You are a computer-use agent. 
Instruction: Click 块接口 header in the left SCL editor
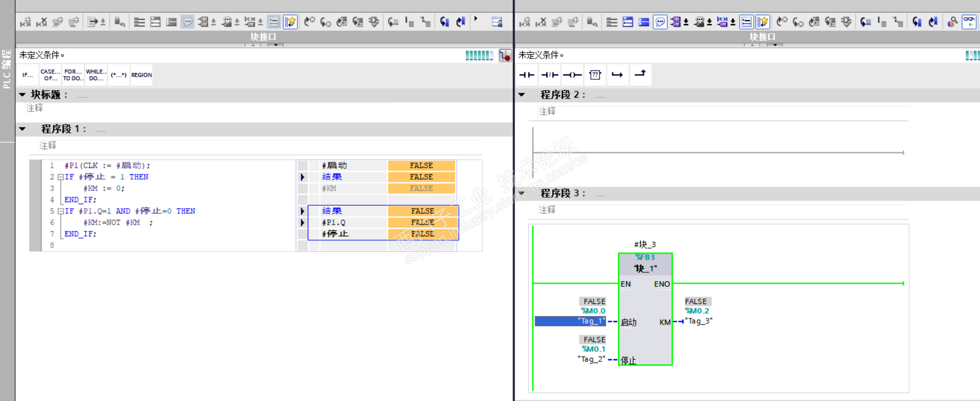[263, 36]
